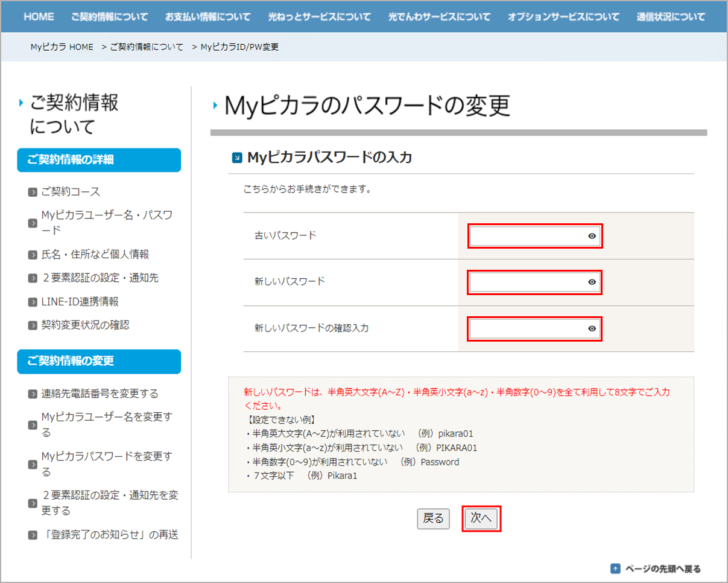Navigate to 通信状況について menu
Image resolution: width=728 pixels, height=583 pixels.
coord(671,16)
